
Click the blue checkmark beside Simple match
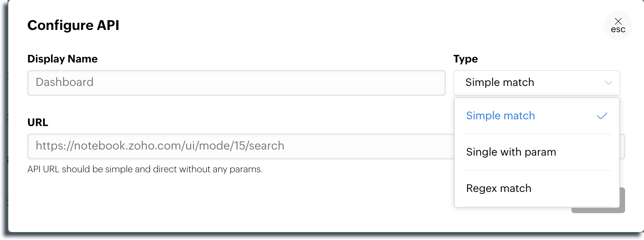pyautogui.click(x=602, y=116)
